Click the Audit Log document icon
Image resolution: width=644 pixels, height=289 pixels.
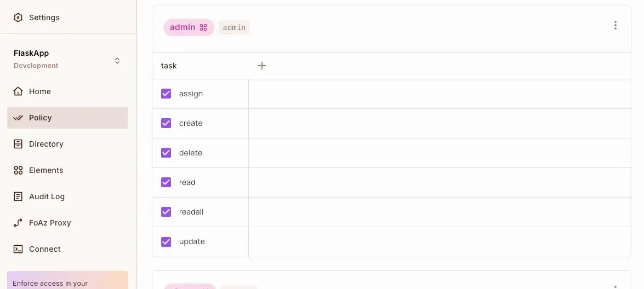pyautogui.click(x=18, y=196)
